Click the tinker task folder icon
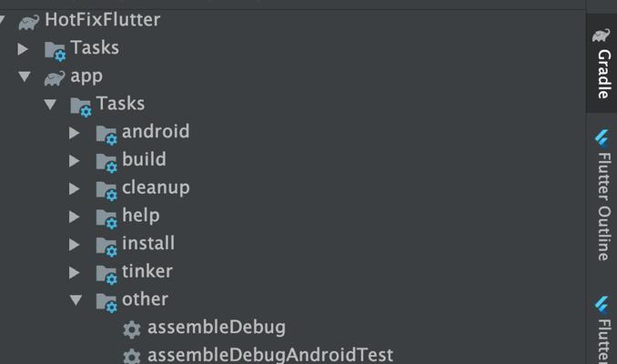 coord(106,274)
